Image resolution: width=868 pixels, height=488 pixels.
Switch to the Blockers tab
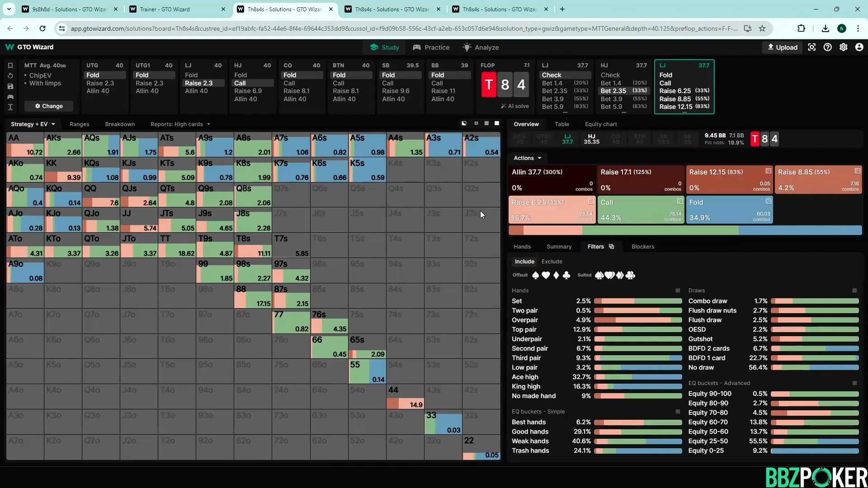pyautogui.click(x=642, y=247)
